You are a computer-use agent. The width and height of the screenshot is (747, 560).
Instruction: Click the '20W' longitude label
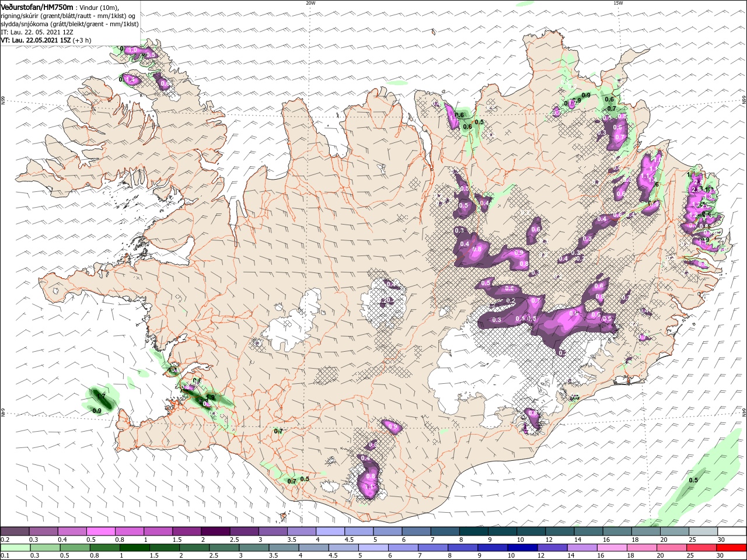click(310, 3)
